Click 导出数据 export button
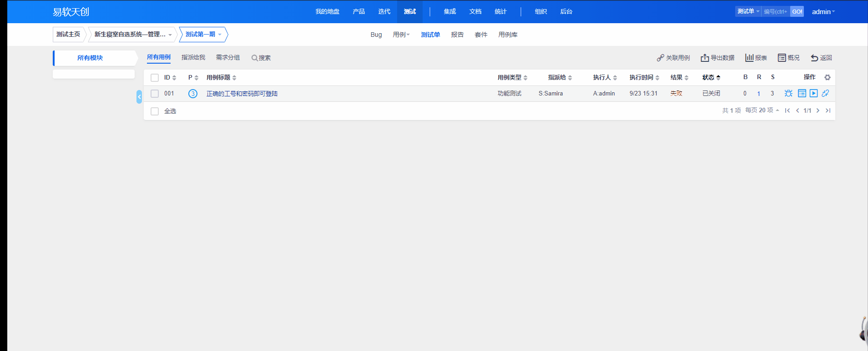868x351 pixels. click(x=717, y=58)
